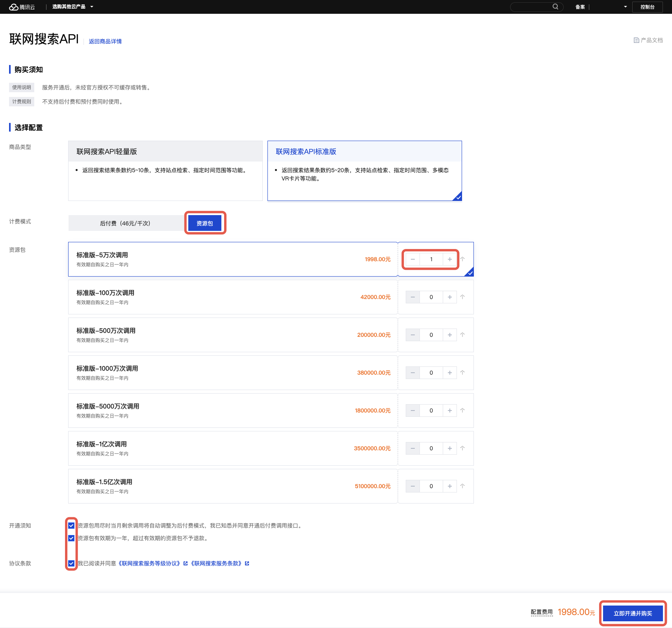Click the external link icon after 服务等级协议
The image size is (672, 628).
pos(186,563)
